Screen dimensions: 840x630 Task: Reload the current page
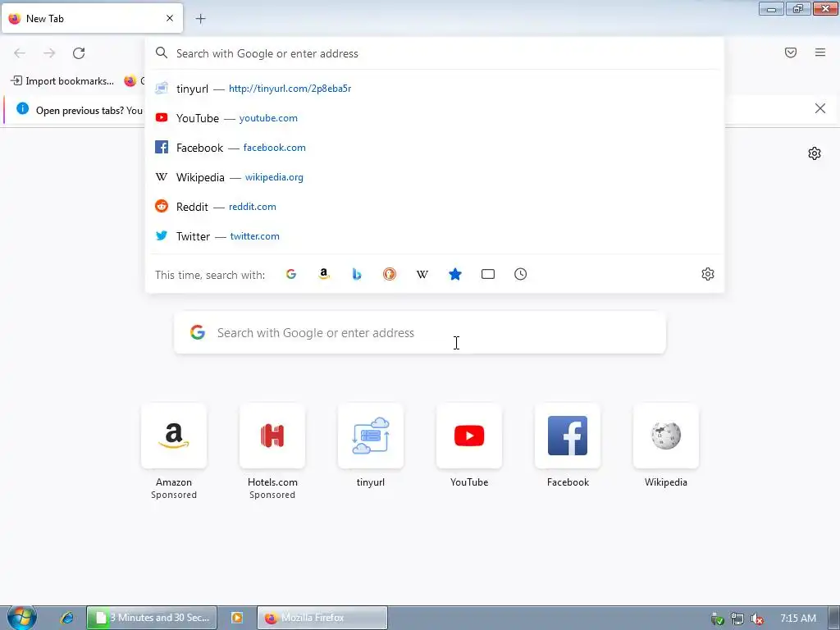pos(79,53)
